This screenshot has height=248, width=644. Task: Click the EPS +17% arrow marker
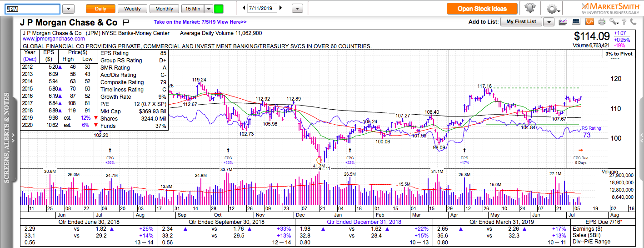pyautogui.click(x=464, y=150)
